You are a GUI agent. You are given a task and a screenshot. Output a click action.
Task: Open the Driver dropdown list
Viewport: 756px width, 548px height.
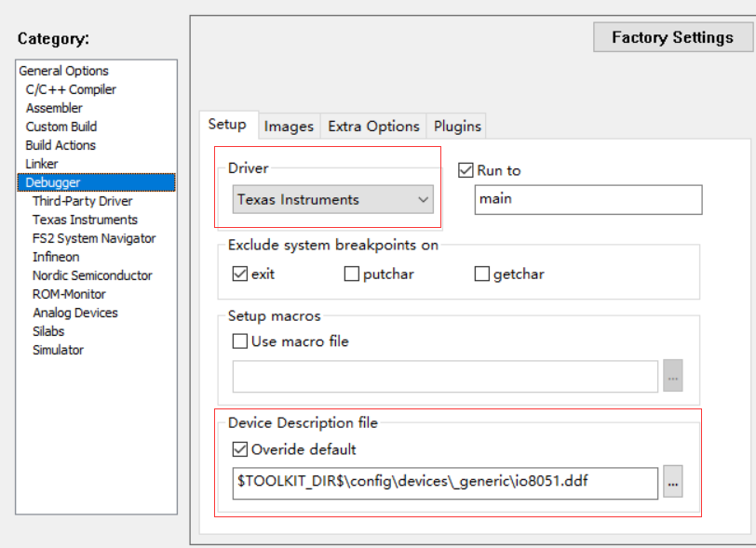click(332, 199)
